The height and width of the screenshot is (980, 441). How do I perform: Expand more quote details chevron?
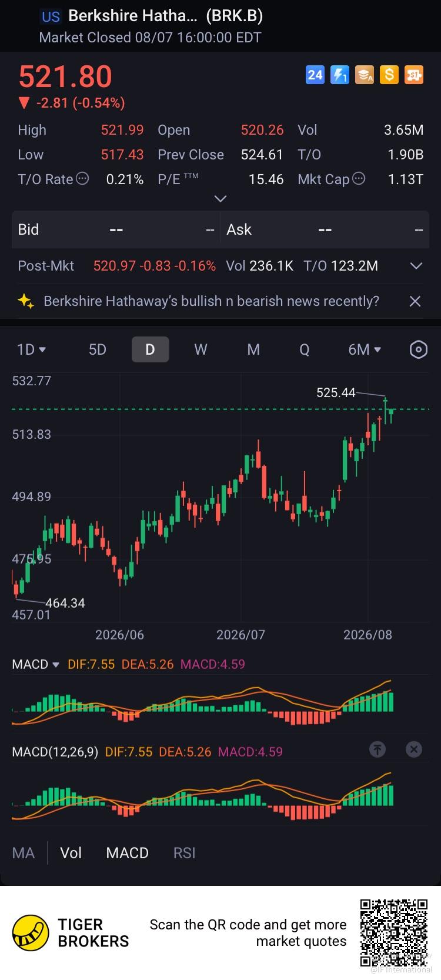[x=220, y=199]
